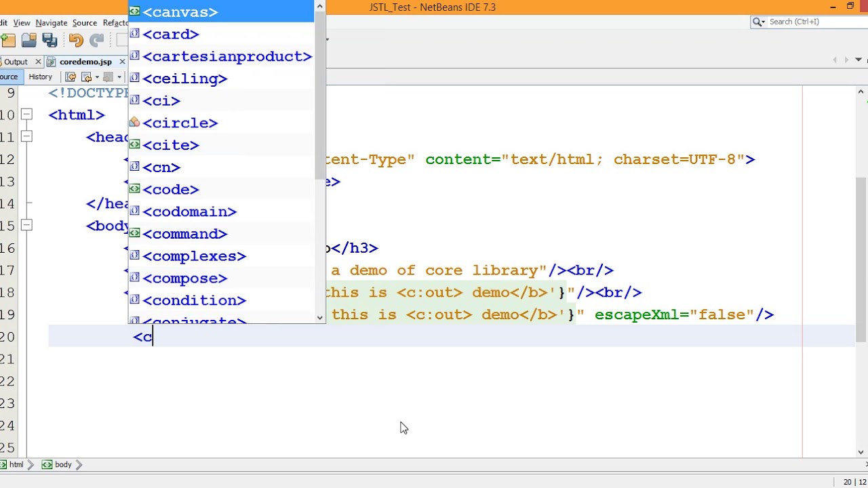The height and width of the screenshot is (488, 868).
Task: Click the Open Project folder icon
Action: (x=28, y=41)
